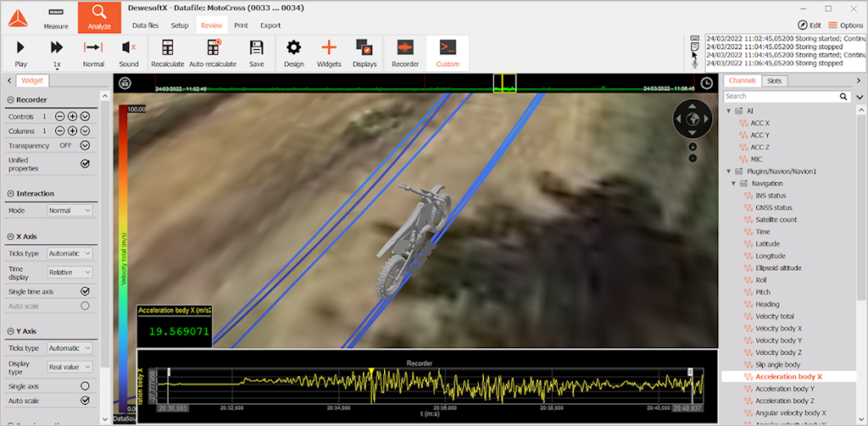This screenshot has height=426, width=868.
Task: Open the Edit option at top right
Action: 809,25
